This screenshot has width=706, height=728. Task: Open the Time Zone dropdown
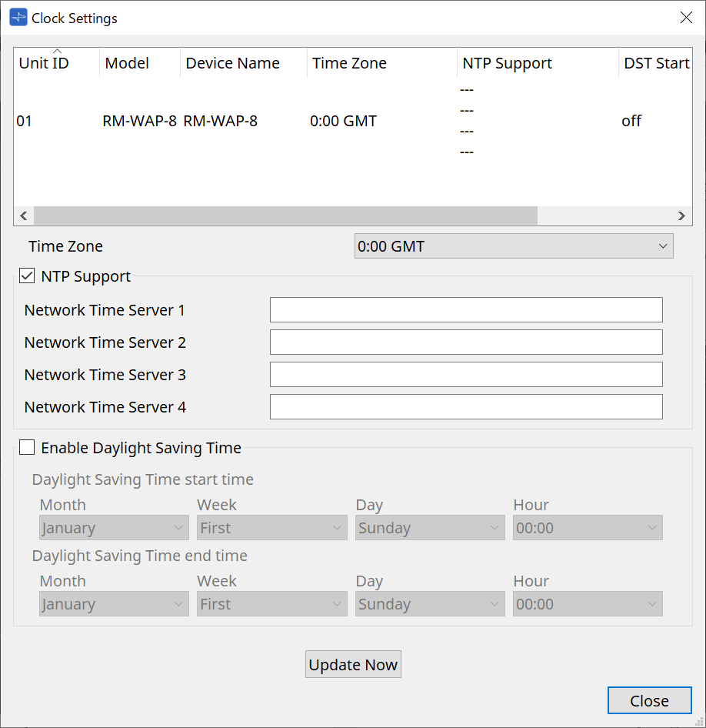[x=513, y=246]
